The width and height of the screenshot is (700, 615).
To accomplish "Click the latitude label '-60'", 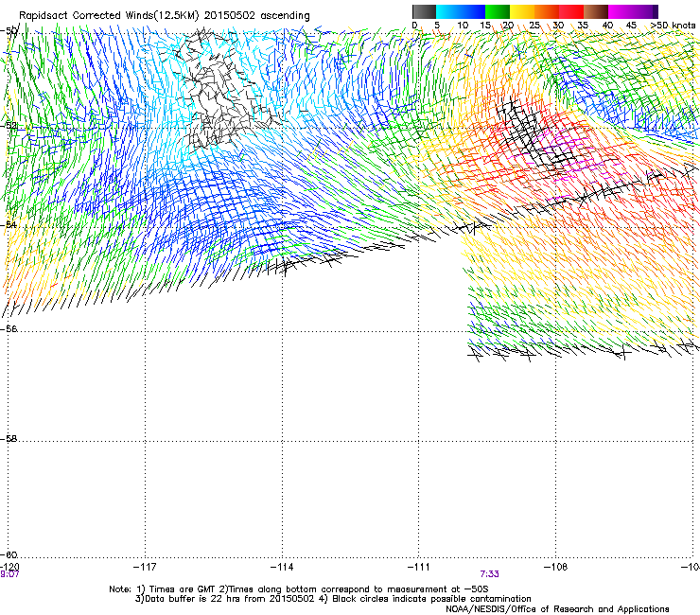I will coord(9,554).
